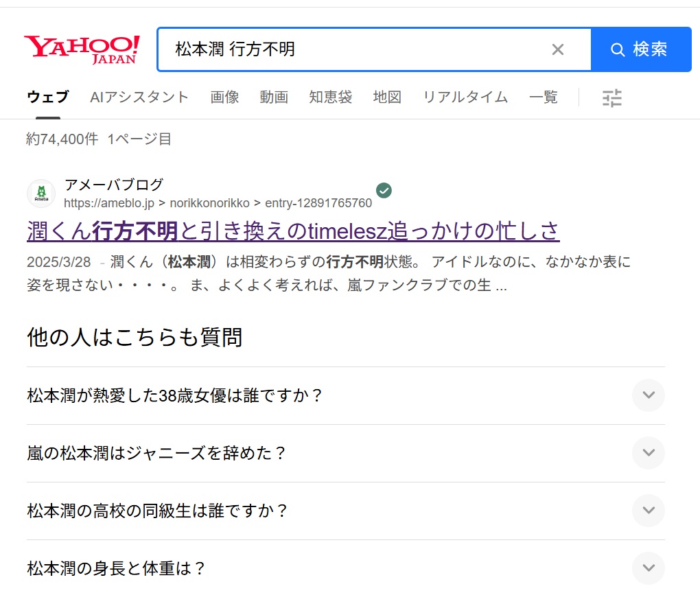700x606 pixels.
Task: Click the blue 検索 search button
Action: (640, 49)
